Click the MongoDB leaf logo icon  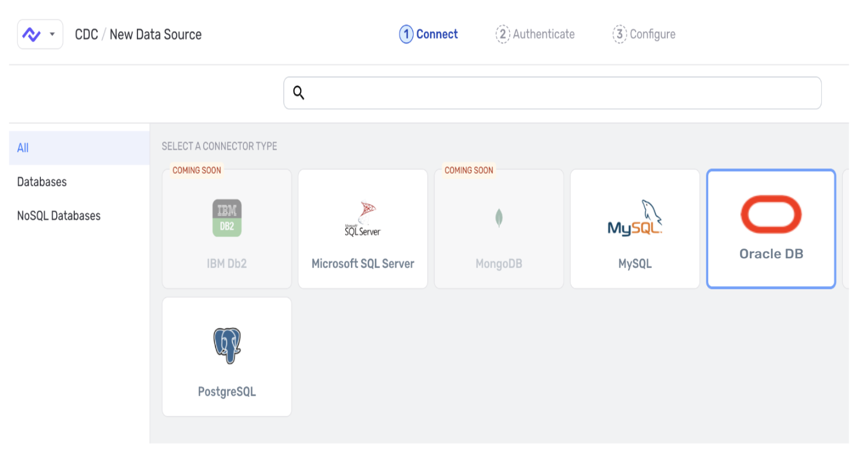click(499, 218)
